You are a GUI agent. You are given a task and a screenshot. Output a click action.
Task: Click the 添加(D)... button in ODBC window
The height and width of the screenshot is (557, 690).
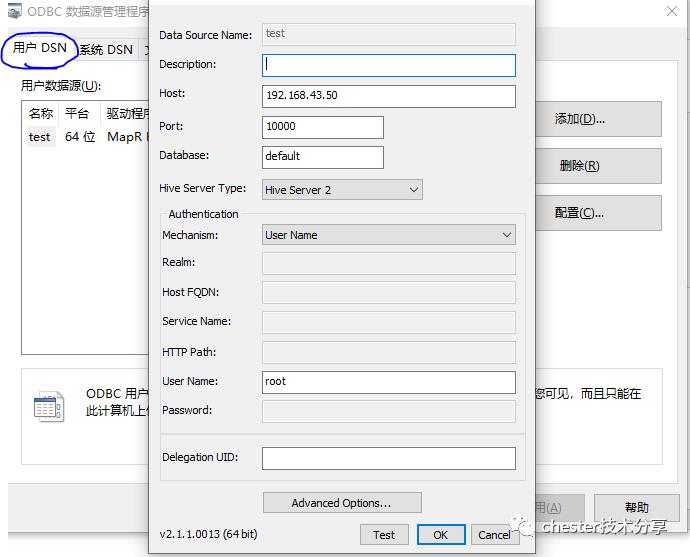click(x=598, y=119)
